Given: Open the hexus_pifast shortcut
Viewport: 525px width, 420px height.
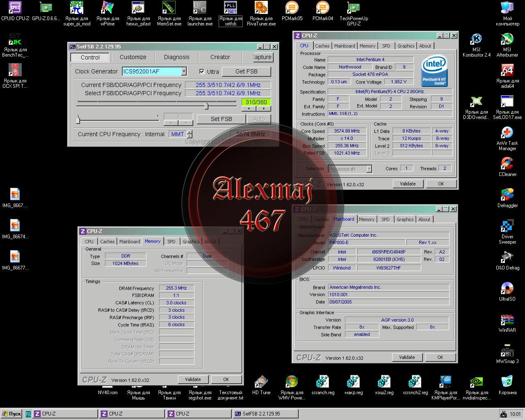Looking at the screenshot, I should (x=138, y=8).
